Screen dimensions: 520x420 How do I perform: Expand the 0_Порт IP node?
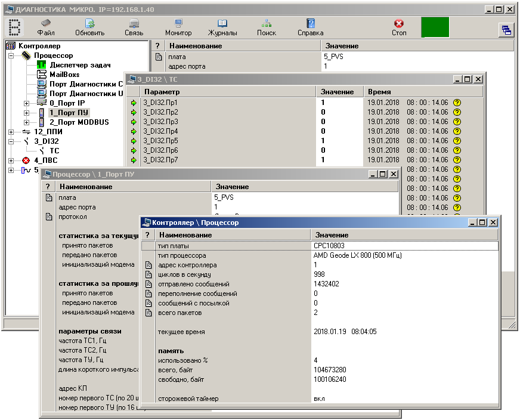26,103
